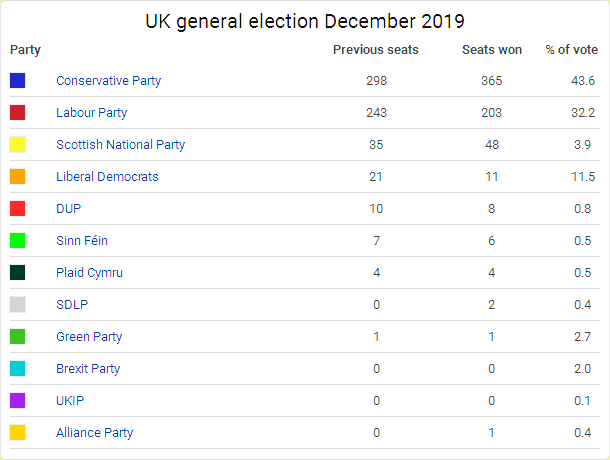Select the purple UKIP color swatch

(18, 400)
